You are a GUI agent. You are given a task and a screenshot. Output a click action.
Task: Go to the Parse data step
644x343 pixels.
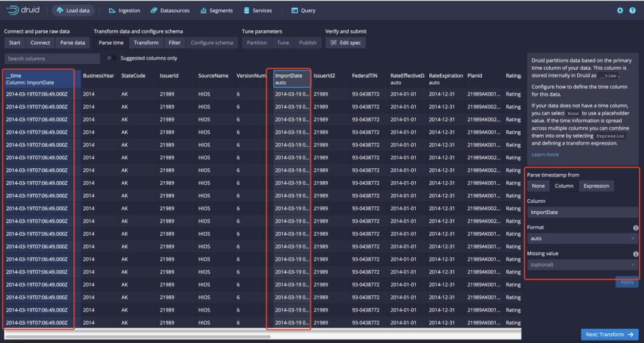click(x=73, y=43)
